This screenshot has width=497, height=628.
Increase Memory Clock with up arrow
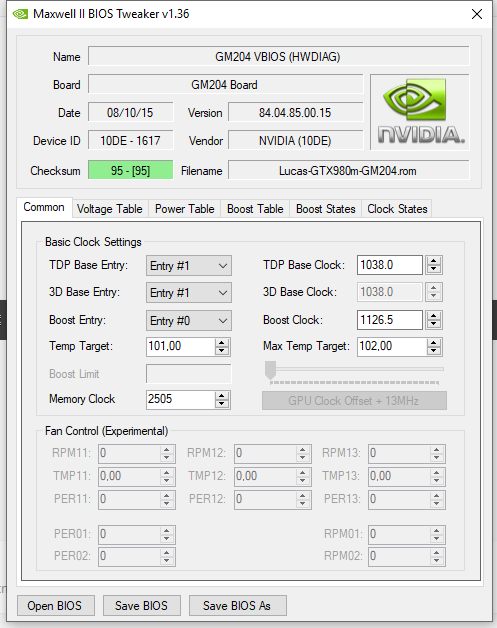(222, 396)
